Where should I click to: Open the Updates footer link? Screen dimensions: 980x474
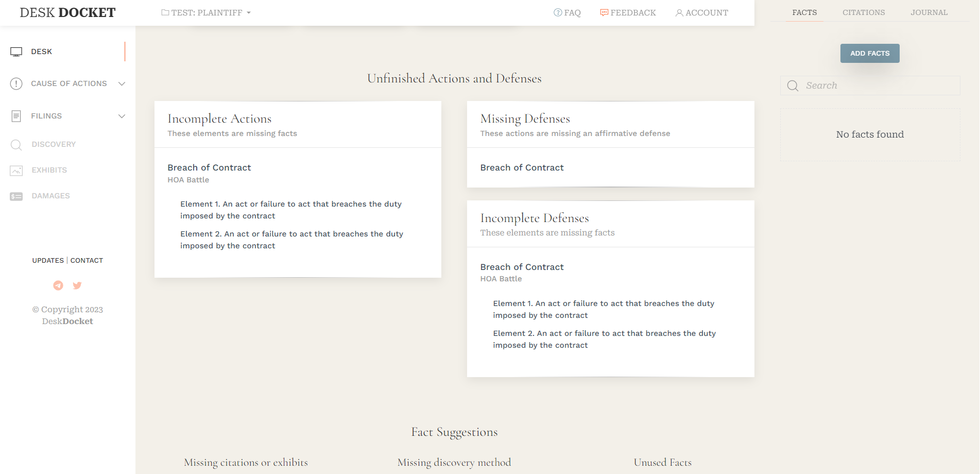48,261
